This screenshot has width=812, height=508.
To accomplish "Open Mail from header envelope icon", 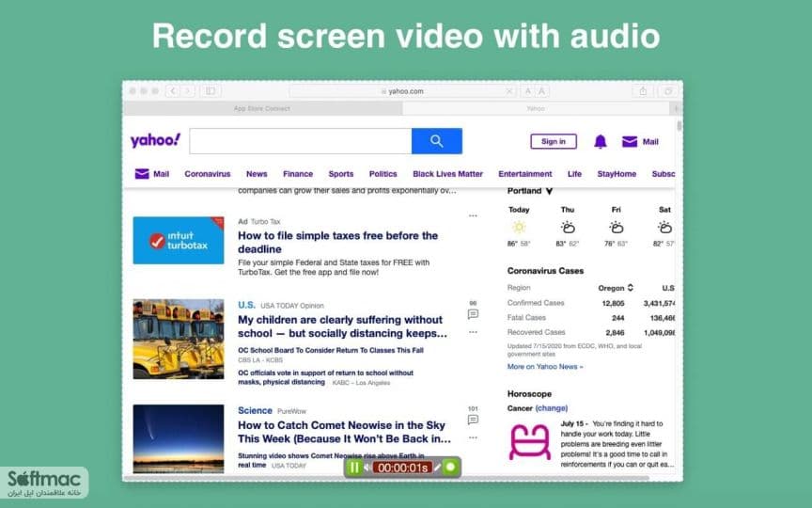I will [x=629, y=141].
